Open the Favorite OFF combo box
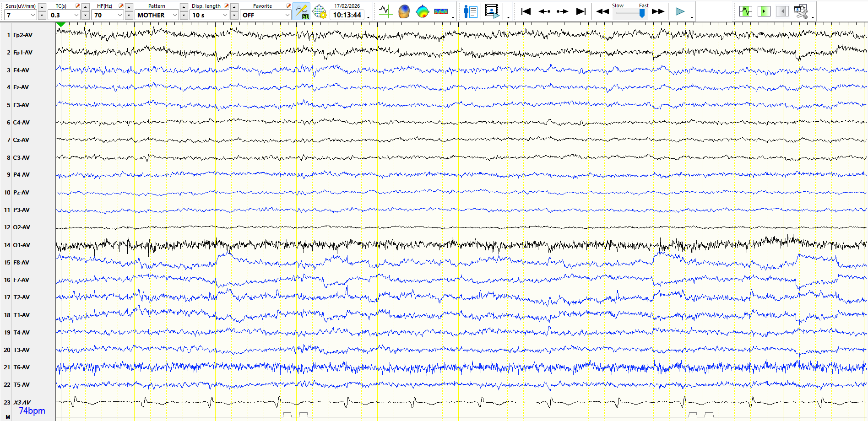The width and height of the screenshot is (868, 421). click(287, 15)
